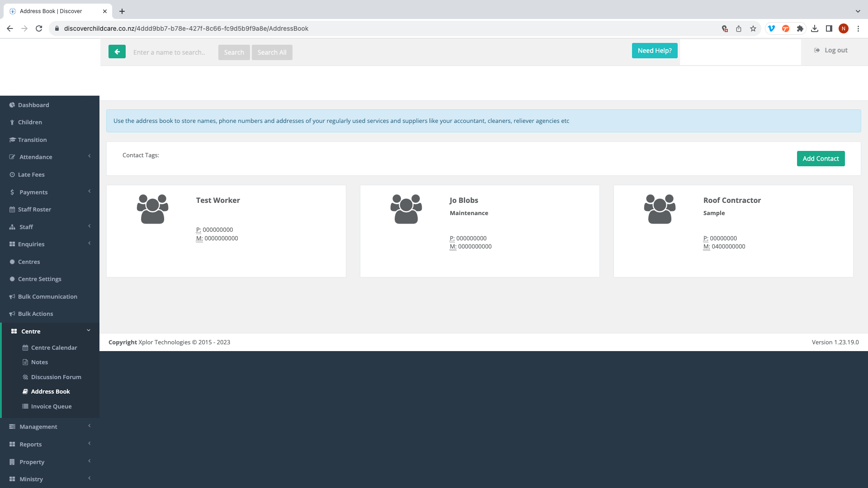Screen dimensions: 868x488
Task: Expand the Reports menu chevron
Action: [90, 444]
